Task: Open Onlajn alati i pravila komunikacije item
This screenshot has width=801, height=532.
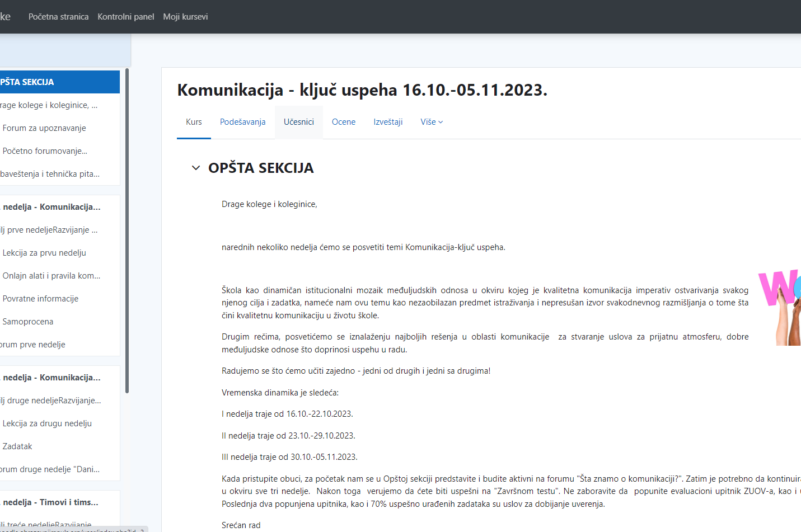Action: [51, 276]
